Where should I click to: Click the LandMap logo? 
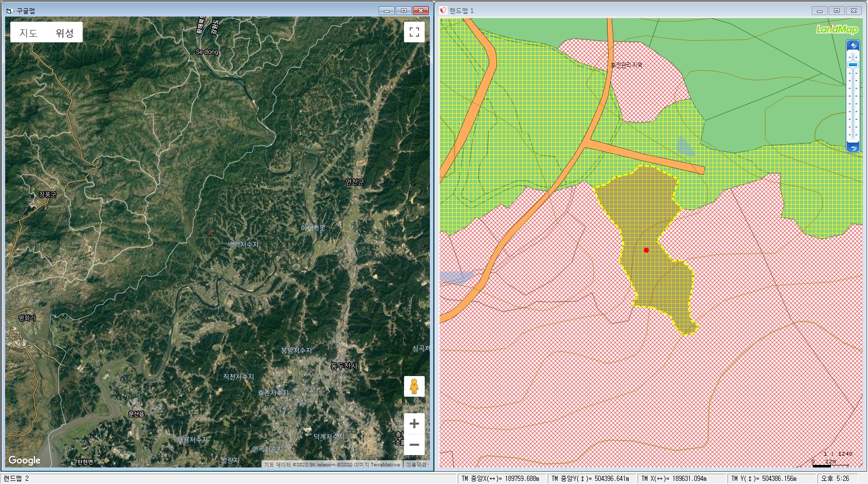(837, 29)
